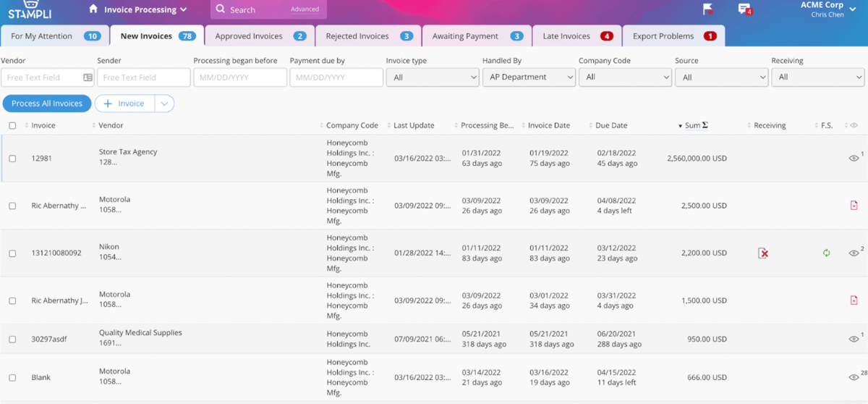Click the Sender free text field
The height and width of the screenshot is (404, 868).
(x=143, y=77)
